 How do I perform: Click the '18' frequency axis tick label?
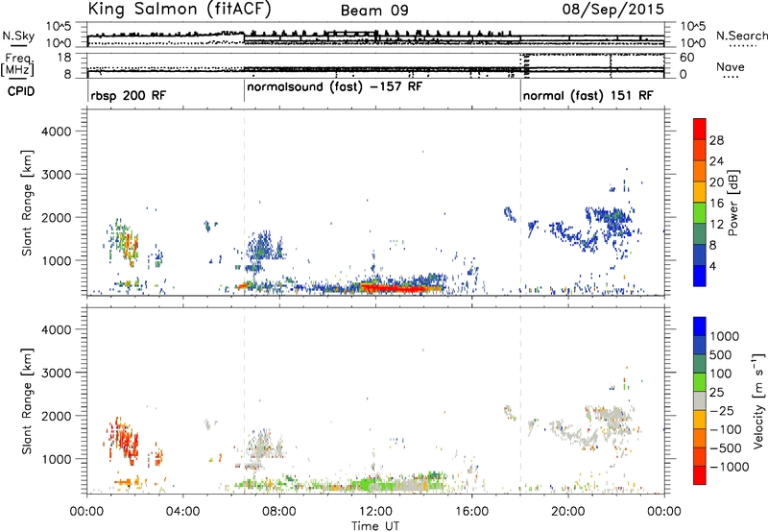(64, 58)
